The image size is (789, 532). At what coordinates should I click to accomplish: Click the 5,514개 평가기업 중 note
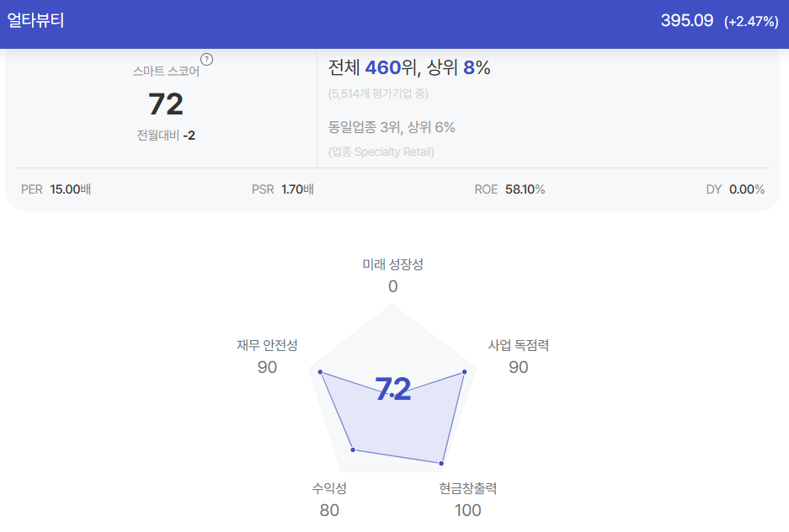[378, 94]
